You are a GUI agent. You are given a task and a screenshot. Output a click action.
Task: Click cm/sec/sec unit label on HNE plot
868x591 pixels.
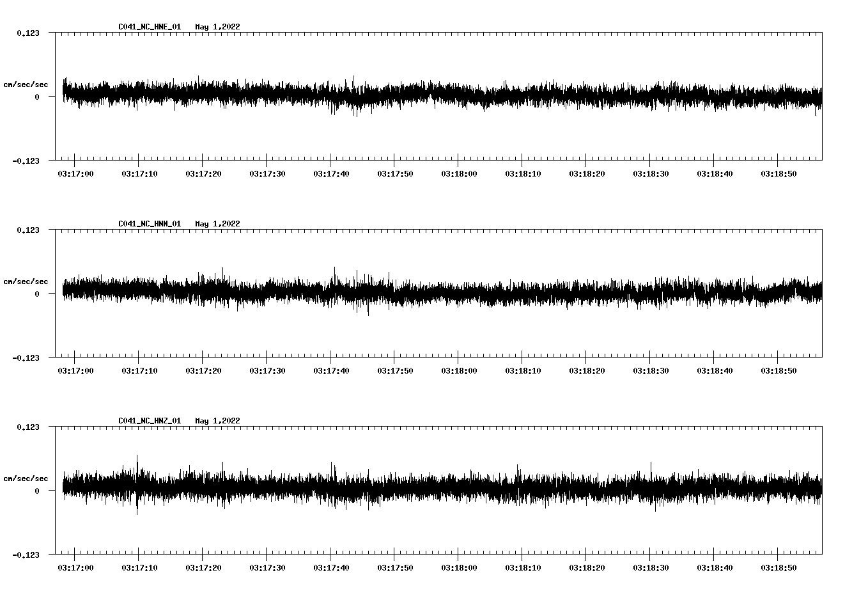point(26,84)
